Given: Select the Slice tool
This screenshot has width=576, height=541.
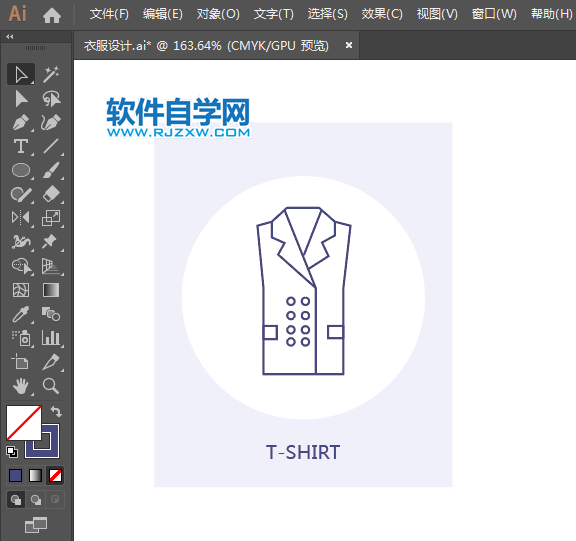Looking at the screenshot, I should 51,362.
